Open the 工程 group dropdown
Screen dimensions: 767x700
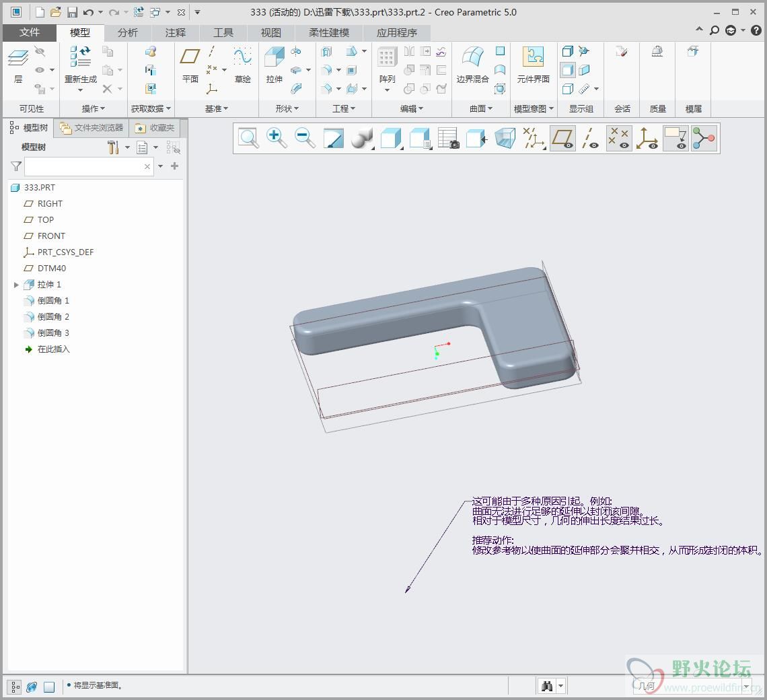[x=343, y=108]
